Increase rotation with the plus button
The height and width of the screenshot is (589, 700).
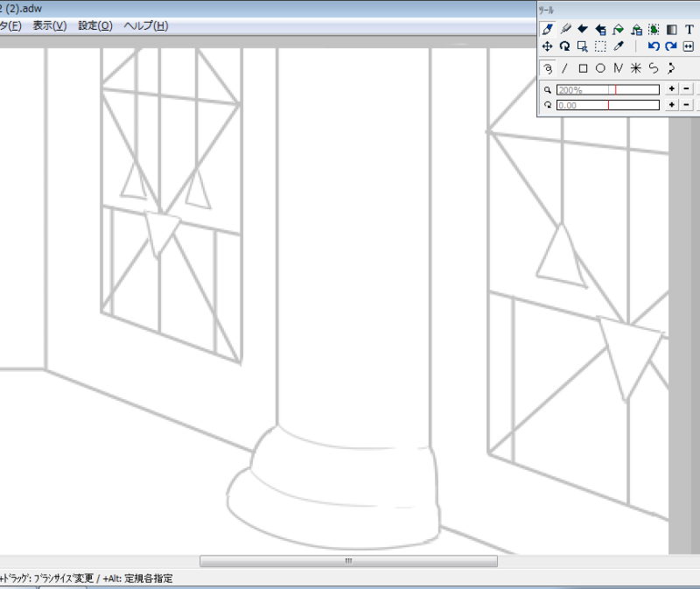[x=671, y=104]
